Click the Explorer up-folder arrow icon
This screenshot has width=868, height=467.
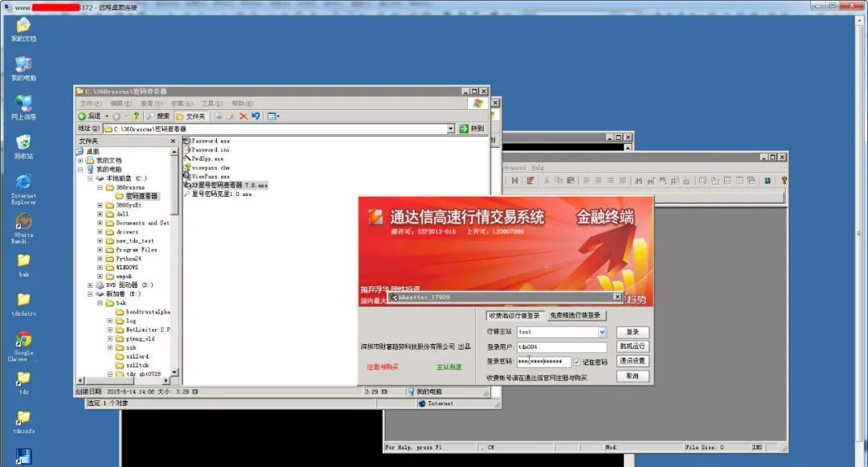tap(136, 117)
